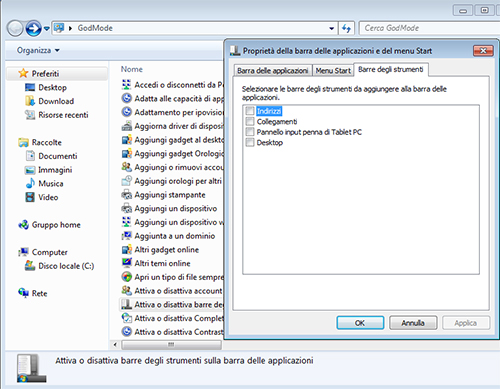Image resolution: width=500 pixels, height=389 pixels.
Task: Go forward with the Forward arrow button
Action: [x=33, y=28]
